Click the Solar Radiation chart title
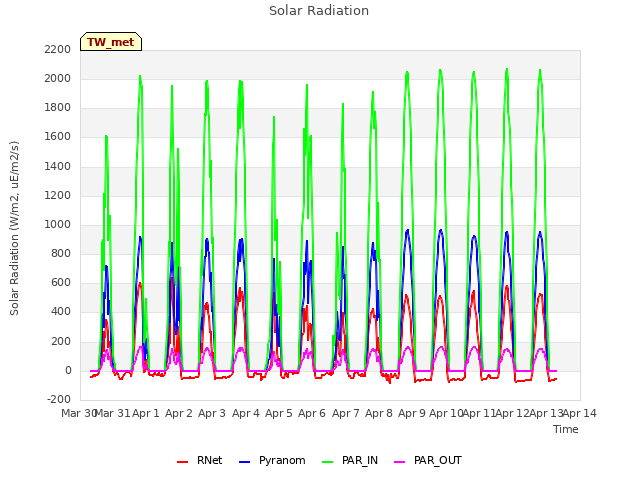The image size is (640, 480). pos(319,11)
